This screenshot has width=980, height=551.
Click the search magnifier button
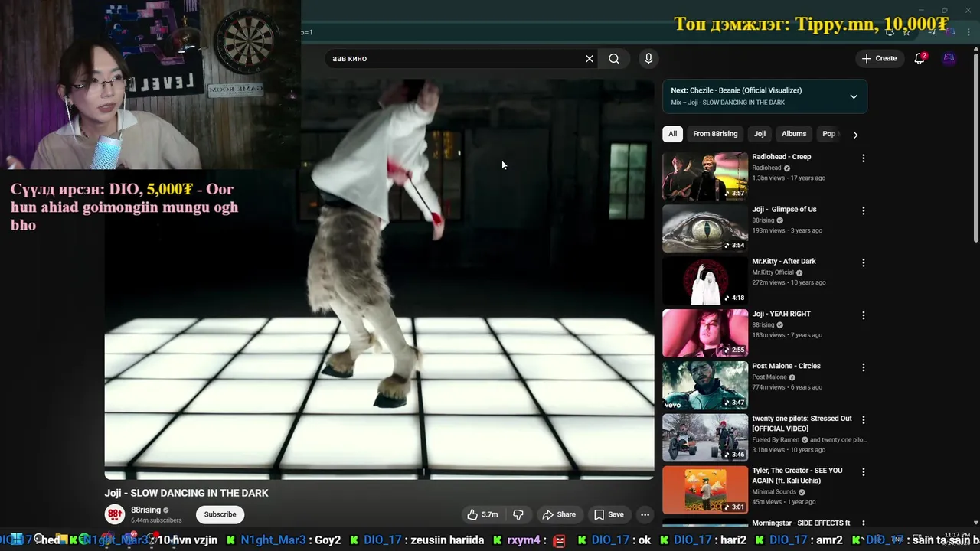coord(614,59)
